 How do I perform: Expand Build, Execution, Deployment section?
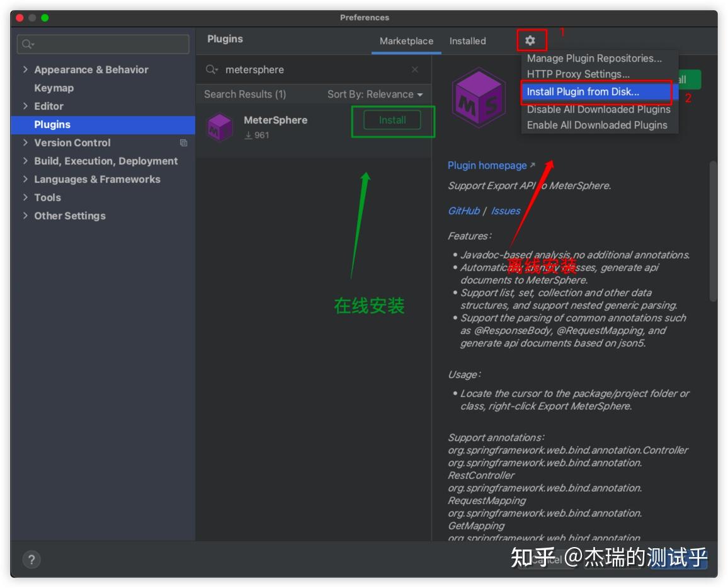pyautogui.click(x=25, y=161)
